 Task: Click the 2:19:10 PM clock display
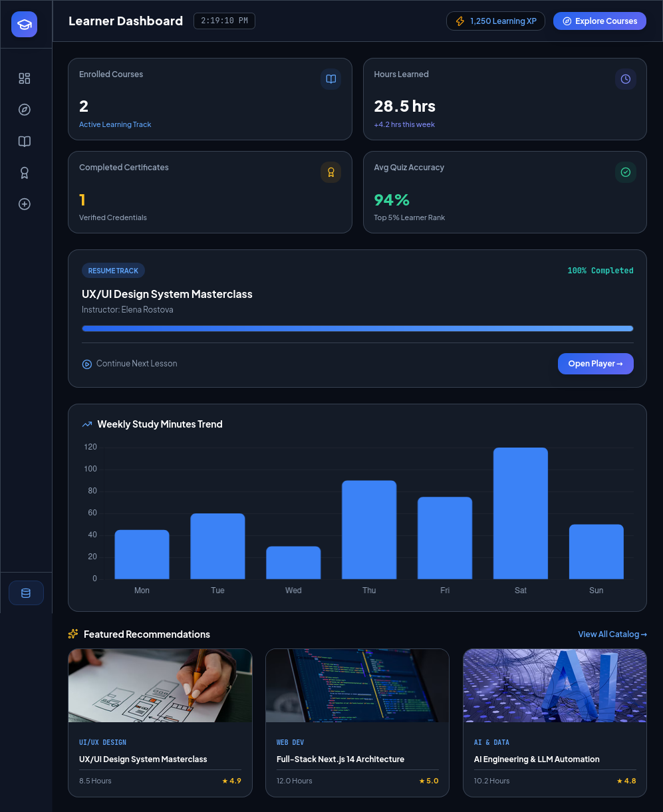[224, 21]
